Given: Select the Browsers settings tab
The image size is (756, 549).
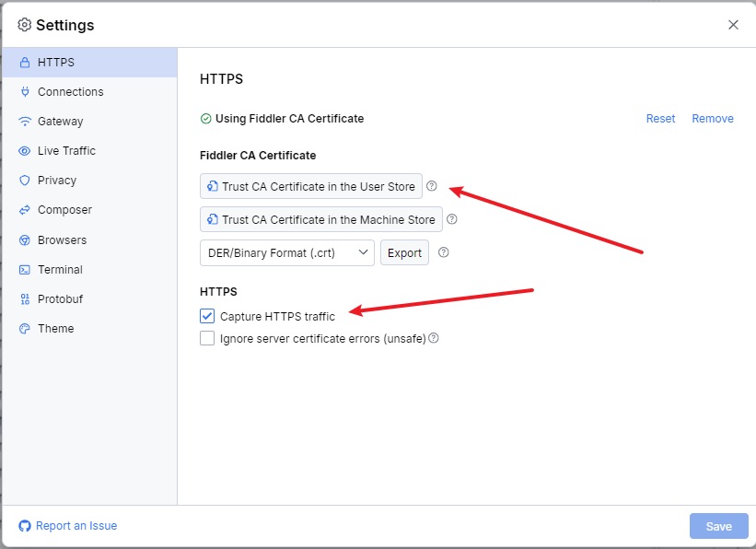Looking at the screenshot, I should pyautogui.click(x=62, y=240).
